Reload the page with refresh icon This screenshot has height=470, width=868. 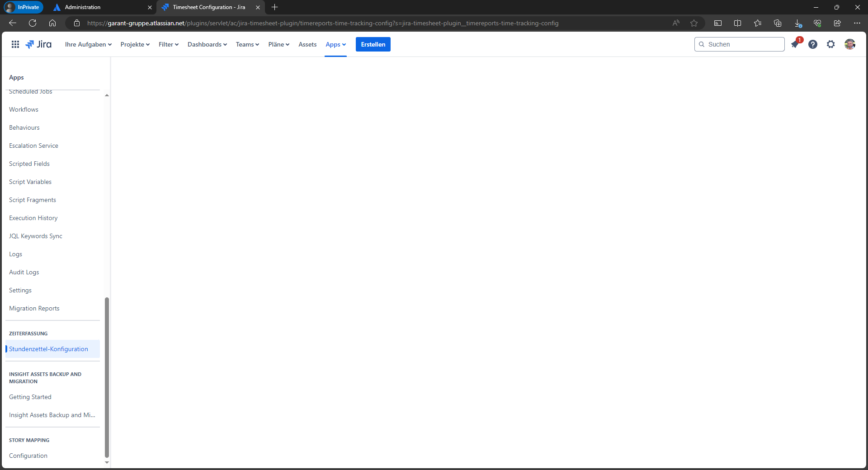tap(33, 23)
